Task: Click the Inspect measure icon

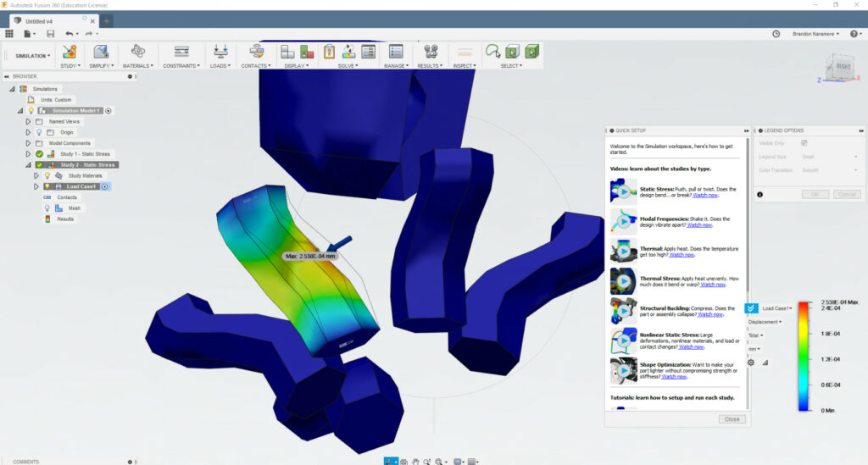Action: point(465,53)
